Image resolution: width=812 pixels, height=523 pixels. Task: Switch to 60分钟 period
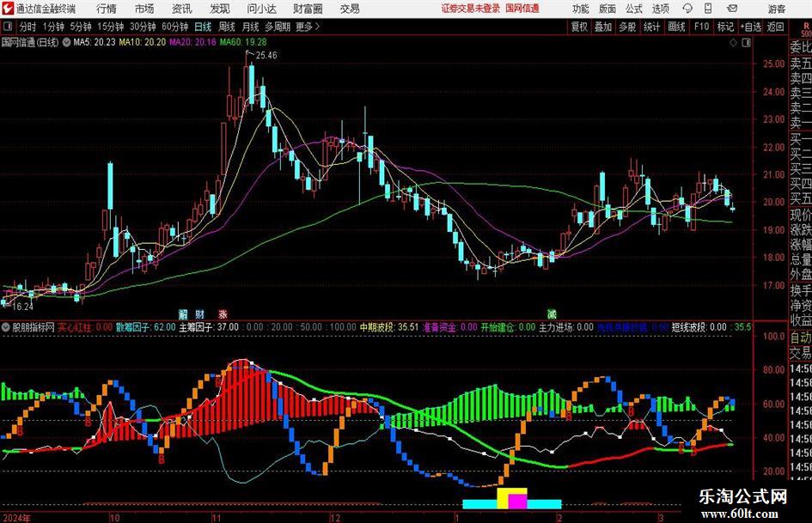point(175,27)
